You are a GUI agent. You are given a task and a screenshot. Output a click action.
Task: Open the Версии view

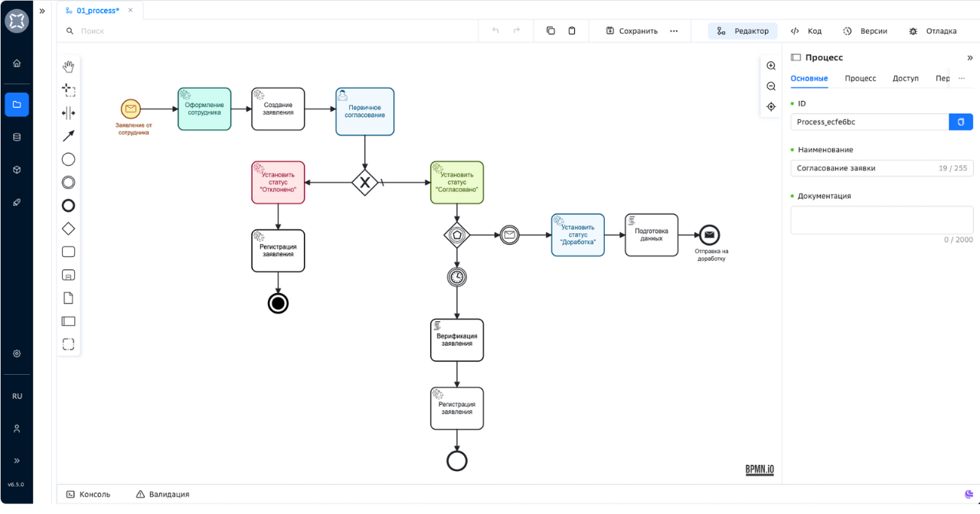(x=865, y=31)
